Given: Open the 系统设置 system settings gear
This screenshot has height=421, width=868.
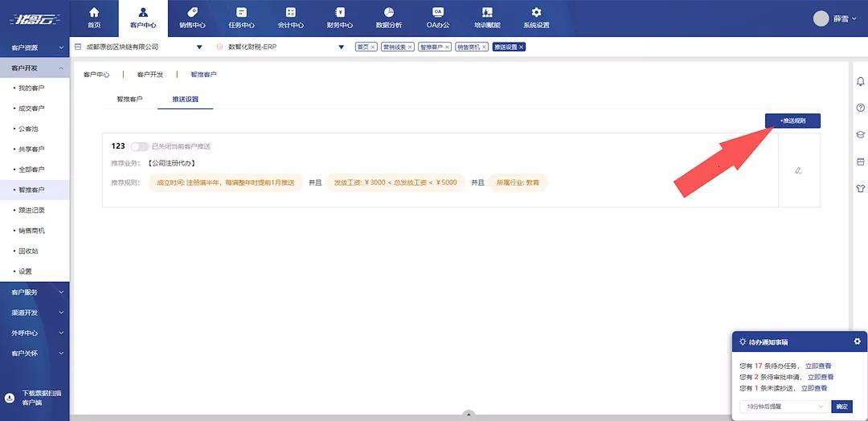Looking at the screenshot, I should [536, 18].
